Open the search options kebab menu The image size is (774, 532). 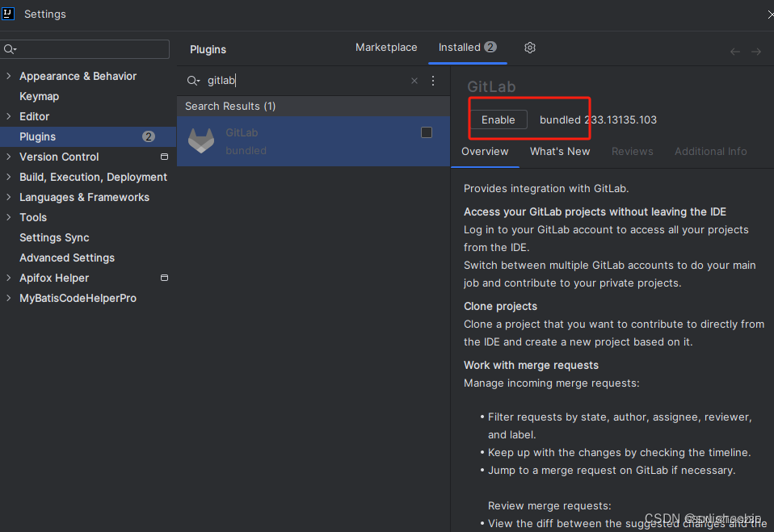(x=433, y=81)
